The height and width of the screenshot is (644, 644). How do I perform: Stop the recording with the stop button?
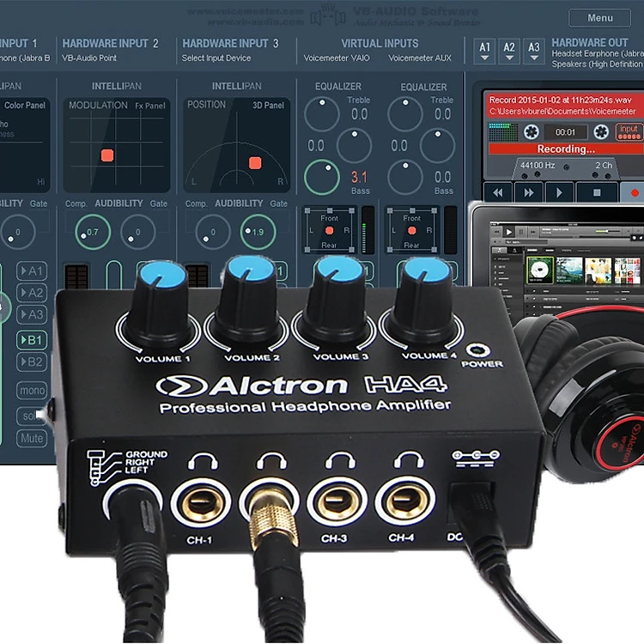[598, 192]
